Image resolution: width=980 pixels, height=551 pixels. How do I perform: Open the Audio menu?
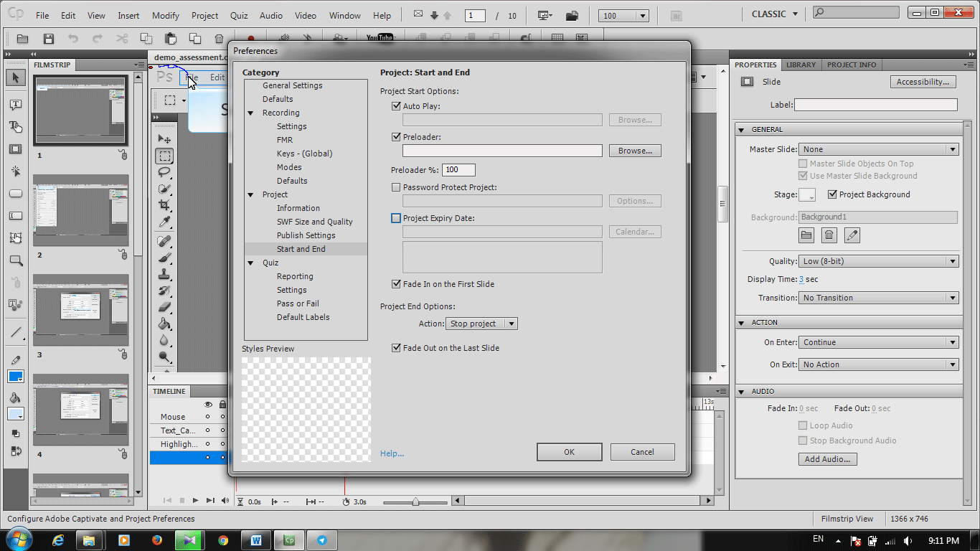[x=270, y=15]
